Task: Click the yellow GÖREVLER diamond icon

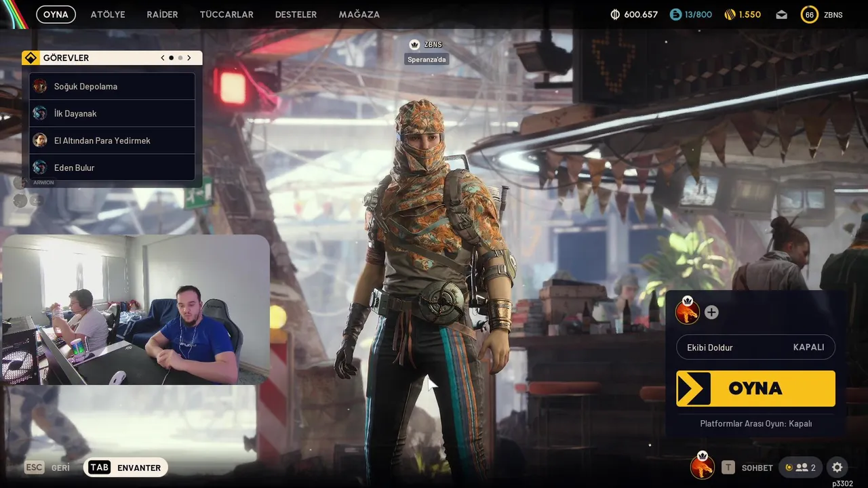Action: pos(31,58)
